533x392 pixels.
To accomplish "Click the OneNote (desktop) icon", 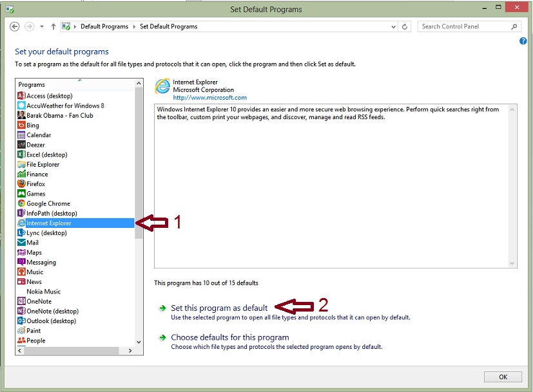I will 21,311.
